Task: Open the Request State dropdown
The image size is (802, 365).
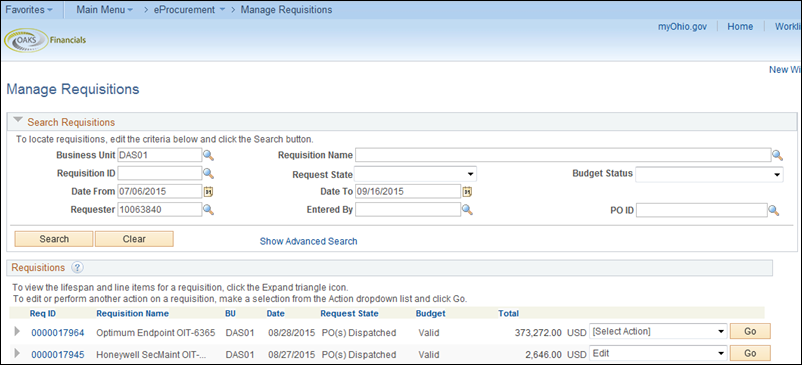Action: pyautogui.click(x=416, y=174)
